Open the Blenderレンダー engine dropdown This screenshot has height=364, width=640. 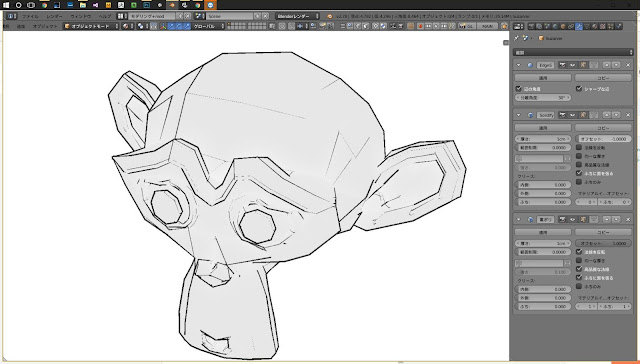(297, 16)
